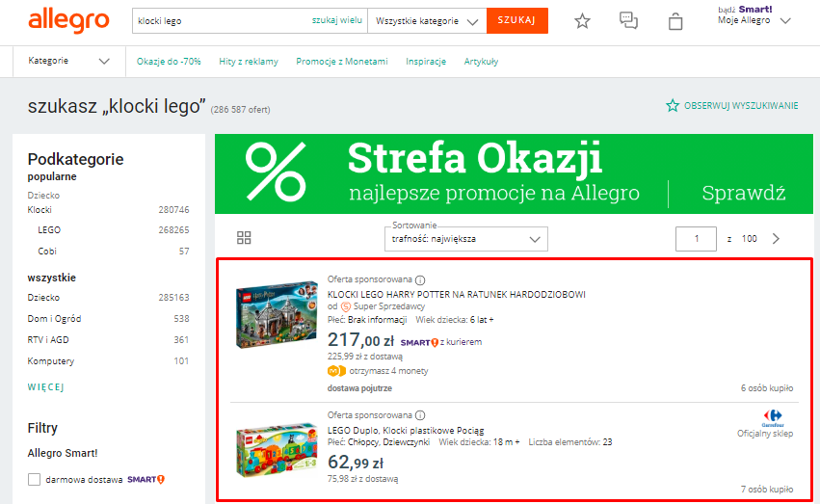Go to next results page arrow
820x504 pixels.
point(776,239)
